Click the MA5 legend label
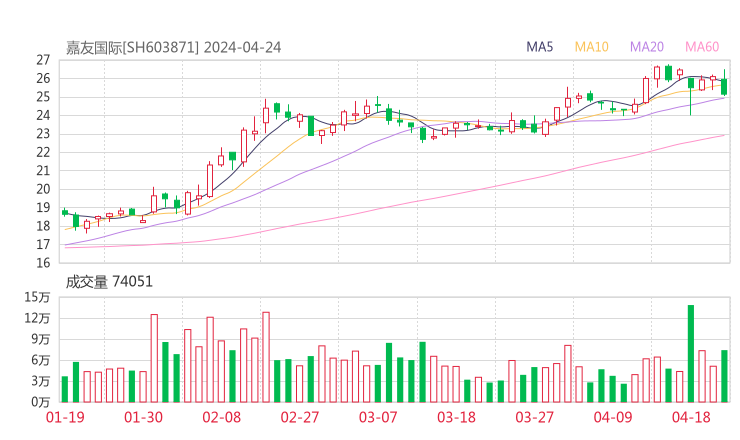This screenshot has height=440, width=740. point(539,47)
